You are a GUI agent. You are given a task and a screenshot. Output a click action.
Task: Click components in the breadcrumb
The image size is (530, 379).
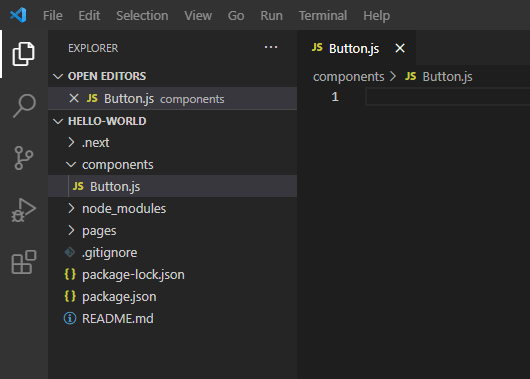click(x=348, y=77)
